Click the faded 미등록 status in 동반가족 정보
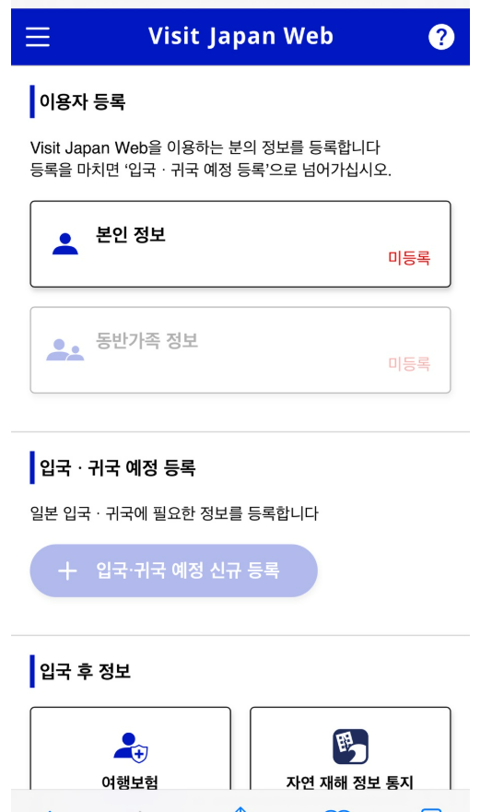Image resolution: width=504 pixels, height=812 pixels. pyautogui.click(x=409, y=364)
